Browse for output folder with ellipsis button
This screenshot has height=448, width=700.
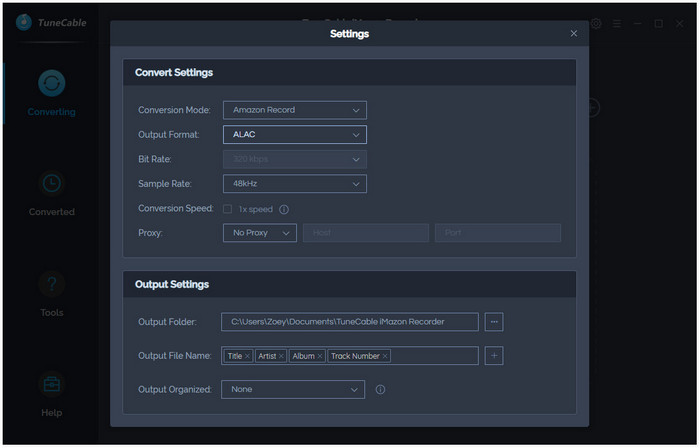(494, 322)
